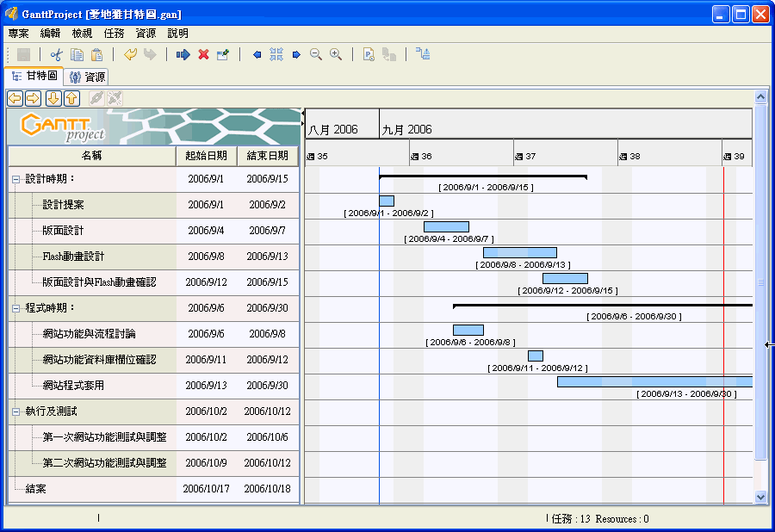This screenshot has height=532, width=775.
Task: Click the 名稱 column header
Action: coord(92,156)
